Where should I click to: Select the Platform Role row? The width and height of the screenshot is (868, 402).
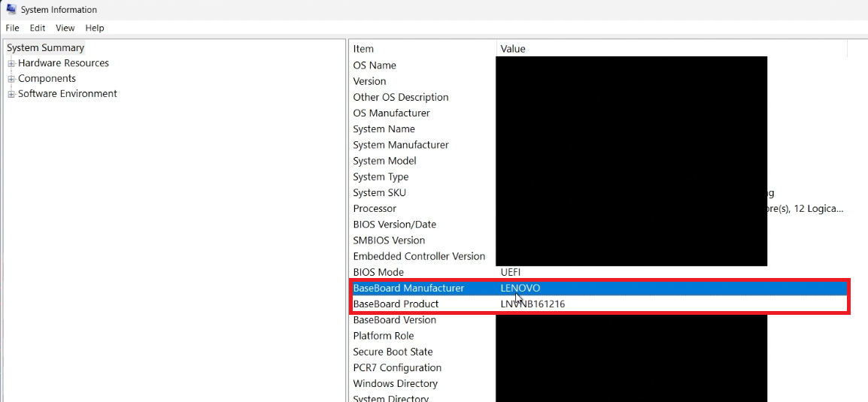[599, 336]
